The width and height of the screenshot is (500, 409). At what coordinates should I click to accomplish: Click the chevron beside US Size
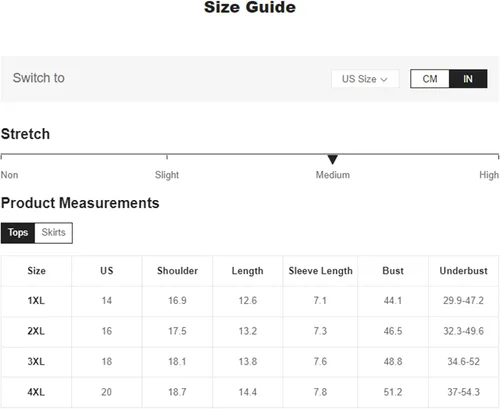pyautogui.click(x=384, y=80)
